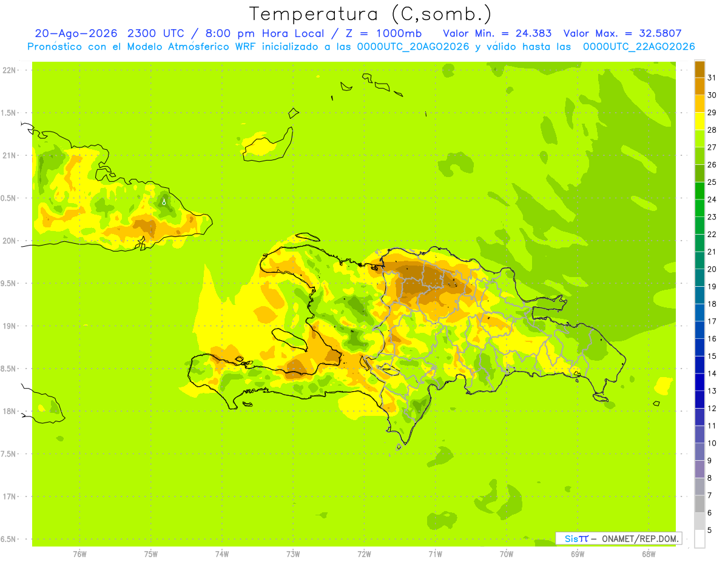
Task: Click the "ONAMET/REP.DOM." credit label
Action: pos(641,538)
